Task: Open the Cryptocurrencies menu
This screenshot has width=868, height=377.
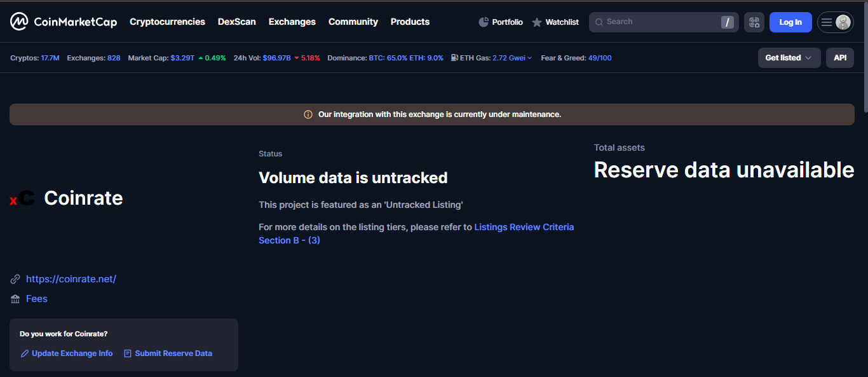Action: click(x=167, y=22)
